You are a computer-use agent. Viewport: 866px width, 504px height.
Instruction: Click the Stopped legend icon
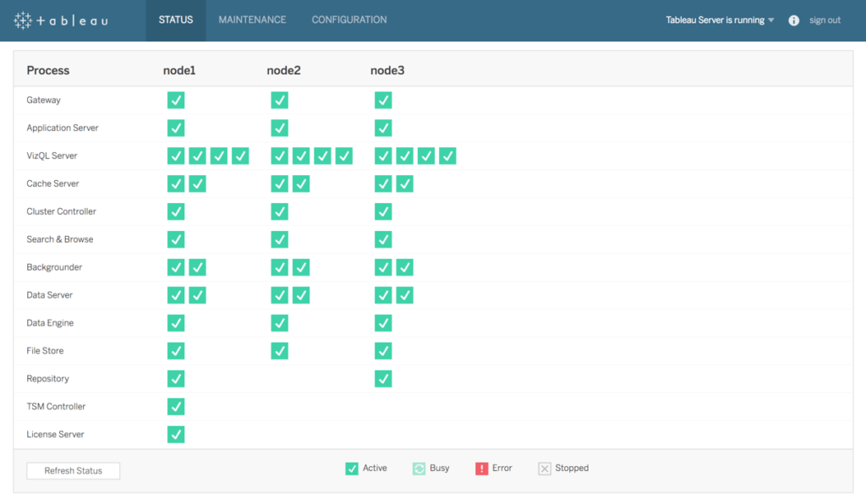coord(545,468)
